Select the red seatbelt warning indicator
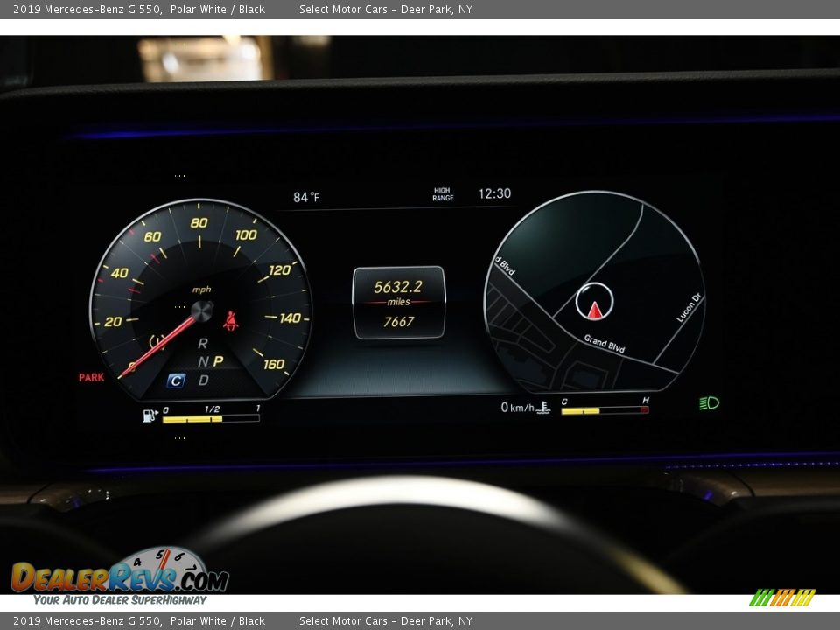Image resolution: width=840 pixels, height=630 pixels. 231,320
